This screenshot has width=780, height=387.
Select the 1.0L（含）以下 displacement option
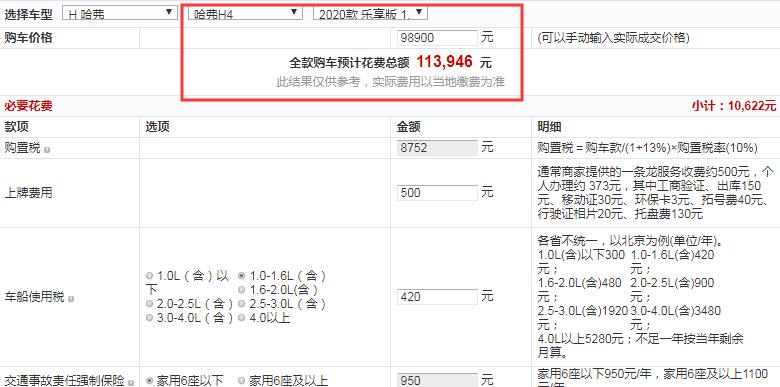pyautogui.click(x=150, y=276)
